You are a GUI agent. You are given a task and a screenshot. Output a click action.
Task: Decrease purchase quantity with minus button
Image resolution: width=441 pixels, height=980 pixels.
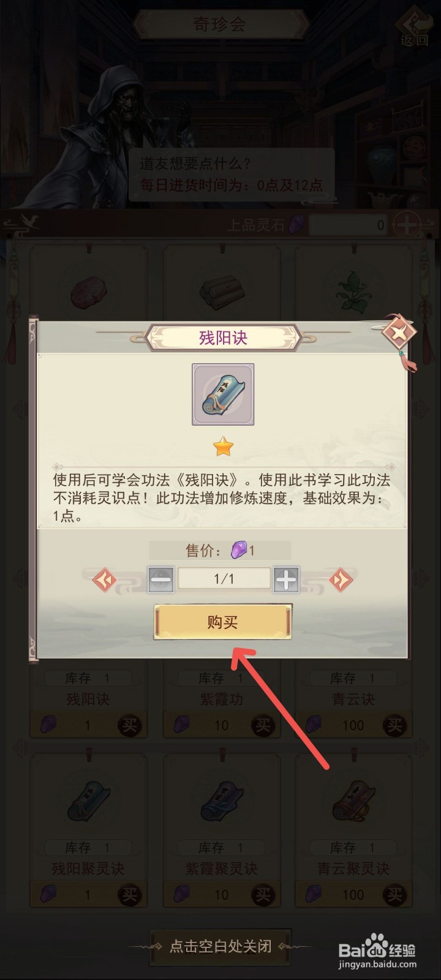click(x=161, y=579)
